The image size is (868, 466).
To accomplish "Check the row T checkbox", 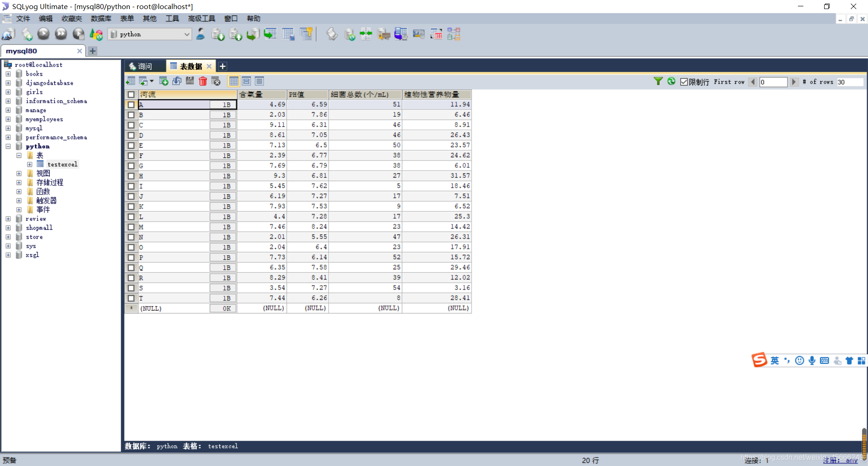I will pos(131,298).
